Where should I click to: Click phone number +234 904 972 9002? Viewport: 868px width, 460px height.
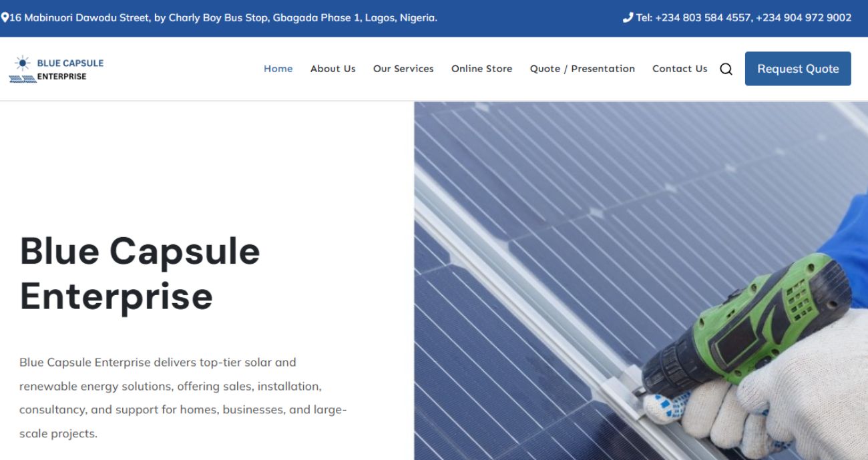pyautogui.click(x=804, y=17)
